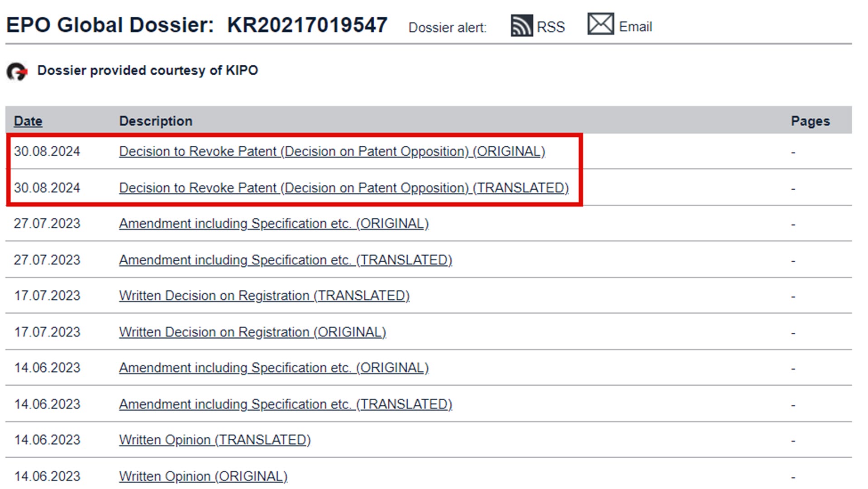Open Decision to Revoke Patent (TRANSLATED)
Viewport: 868px width, 489px height.
343,187
